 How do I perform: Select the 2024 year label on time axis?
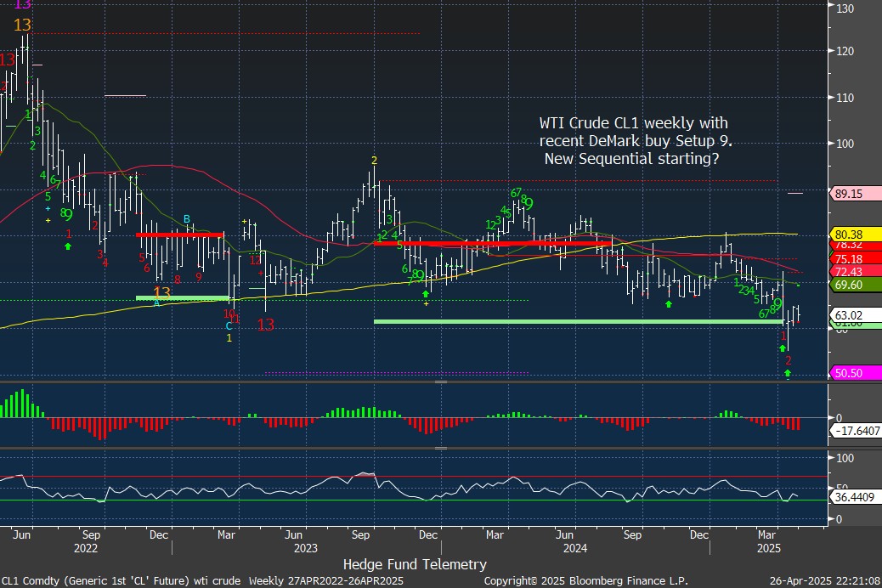point(575,548)
